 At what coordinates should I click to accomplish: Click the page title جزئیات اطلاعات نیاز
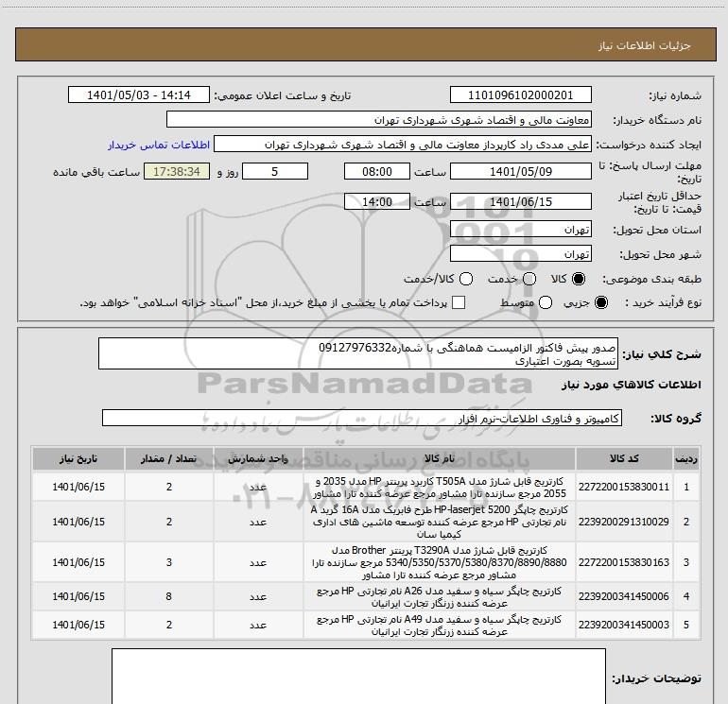(645, 45)
